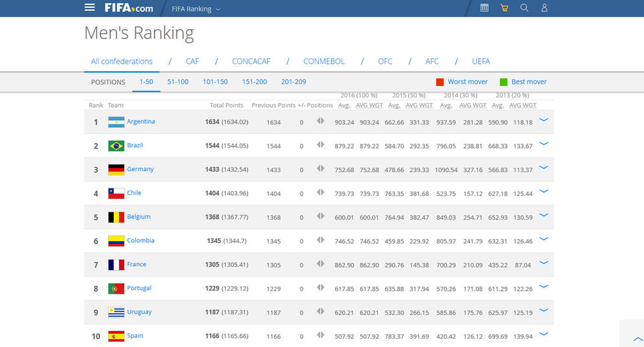644x347 pixels.
Task: Open the Colombia team link
Action: click(140, 240)
